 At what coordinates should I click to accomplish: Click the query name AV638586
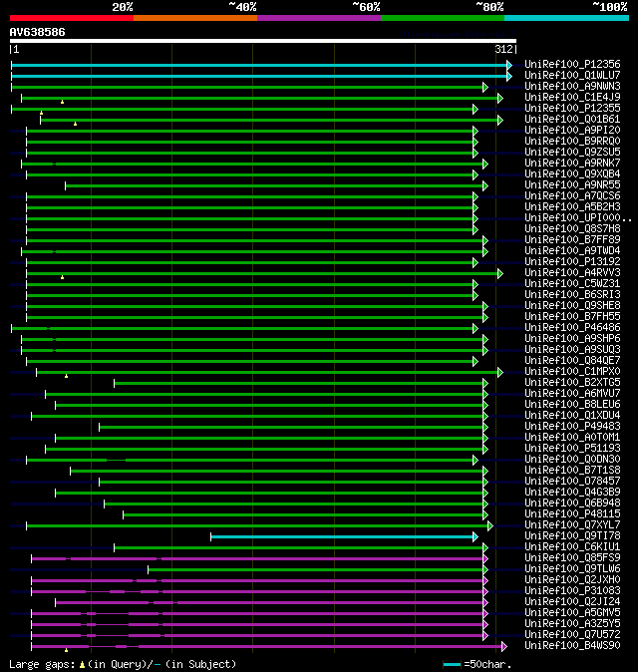click(37, 32)
